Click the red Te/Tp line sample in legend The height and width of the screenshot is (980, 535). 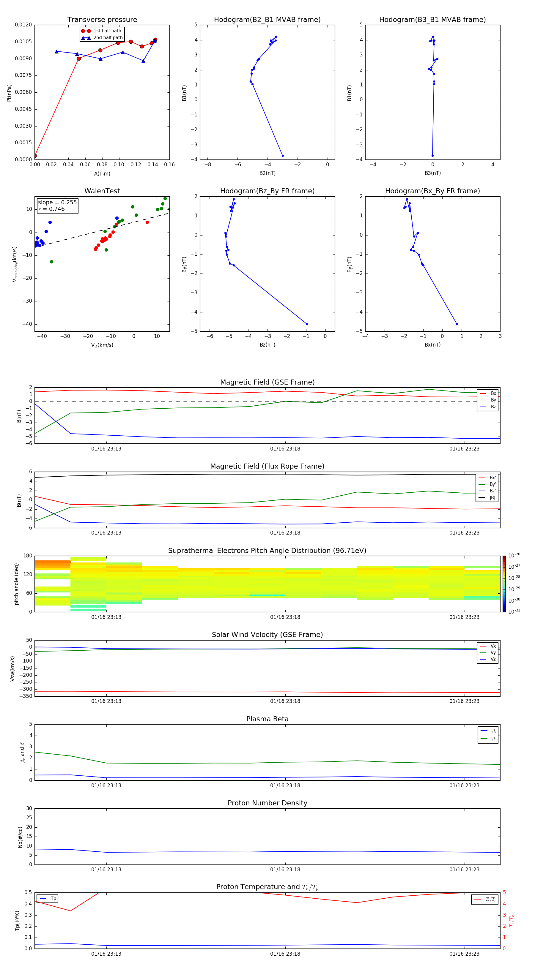point(478,899)
